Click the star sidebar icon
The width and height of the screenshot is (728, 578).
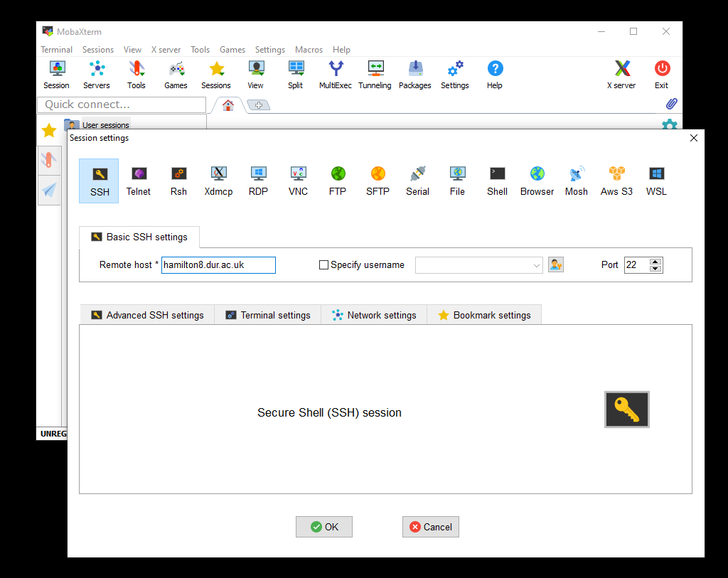[x=49, y=130]
